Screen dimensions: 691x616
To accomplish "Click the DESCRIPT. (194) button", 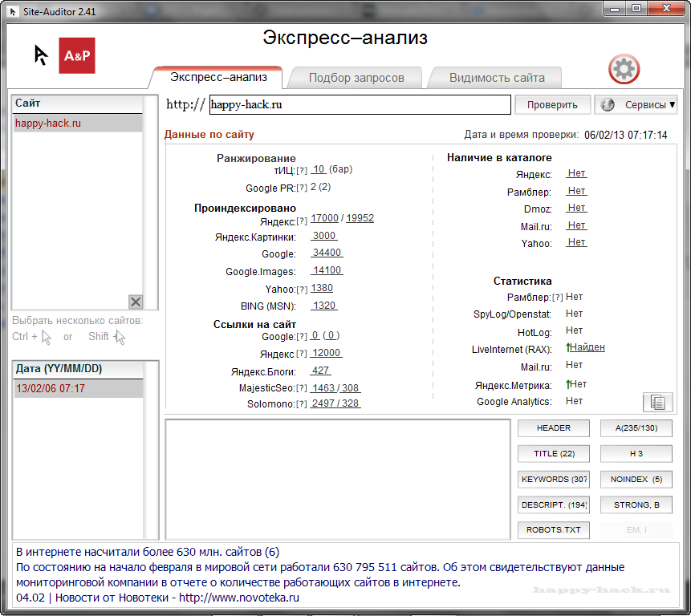I will tap(554, 505).
